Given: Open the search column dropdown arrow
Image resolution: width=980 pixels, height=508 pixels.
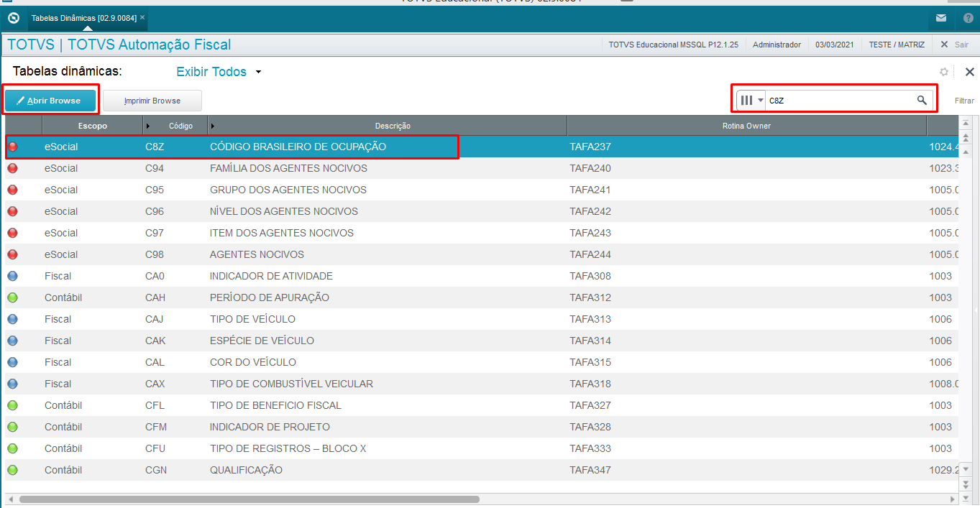Looking at the screenshot, I should [761, 101].
